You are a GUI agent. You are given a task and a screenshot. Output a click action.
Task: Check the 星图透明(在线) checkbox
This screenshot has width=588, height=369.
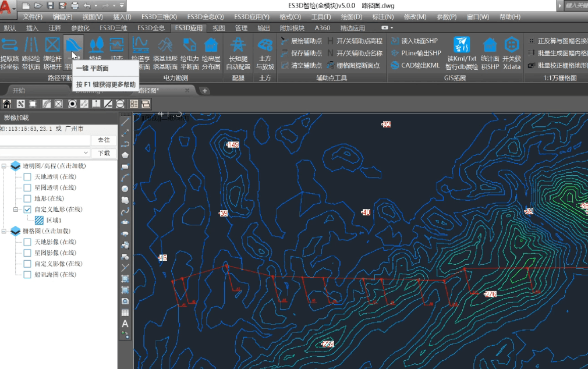pyautogui.click(x=27, y=188)
